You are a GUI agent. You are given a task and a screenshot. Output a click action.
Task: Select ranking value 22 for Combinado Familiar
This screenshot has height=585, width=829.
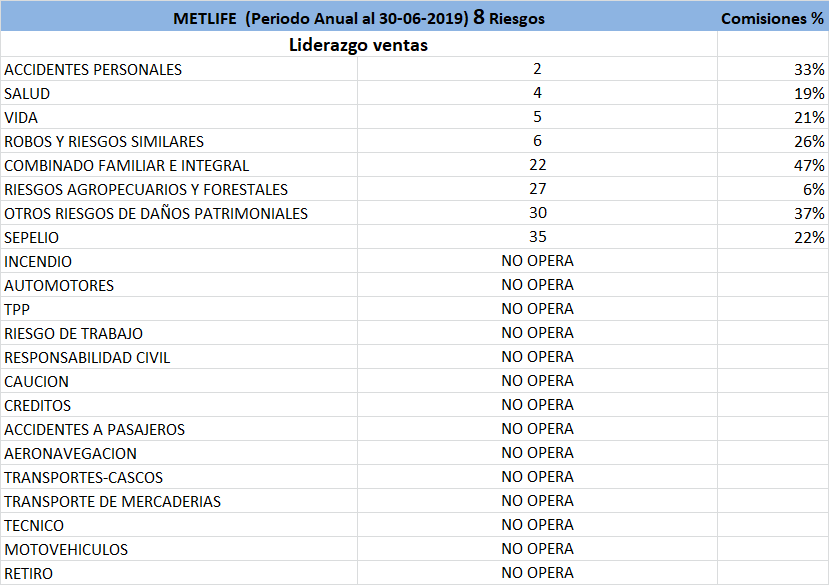[x=537, y=164]
